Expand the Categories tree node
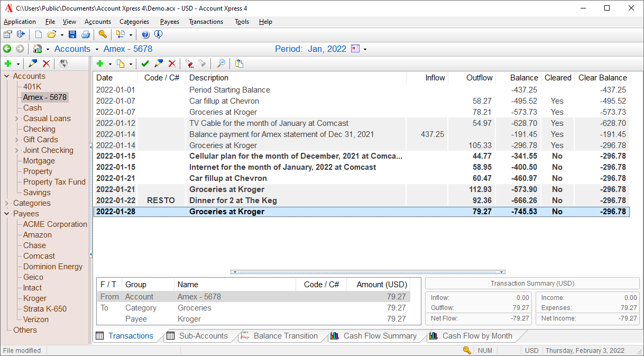 pos(7,203)
